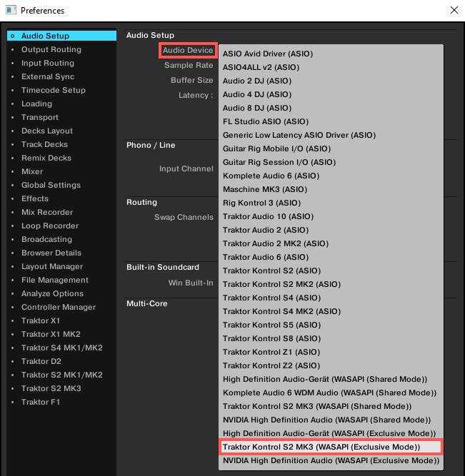465x476 pixels.
Task: Close the Preferences window
Action: pos(454,10)
